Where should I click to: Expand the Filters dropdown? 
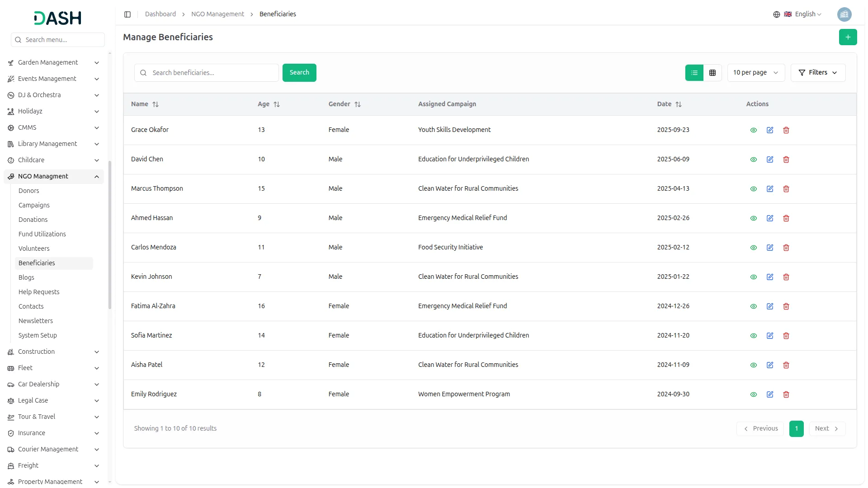click(817, 73)
